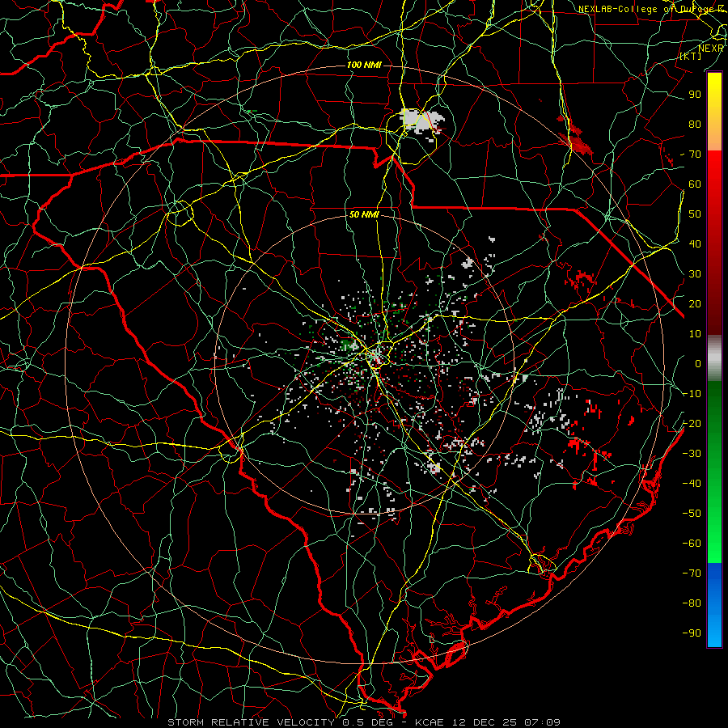Click the positive "40" scale label
Viewport: 728px width, 728px height.
coord(695,244)
